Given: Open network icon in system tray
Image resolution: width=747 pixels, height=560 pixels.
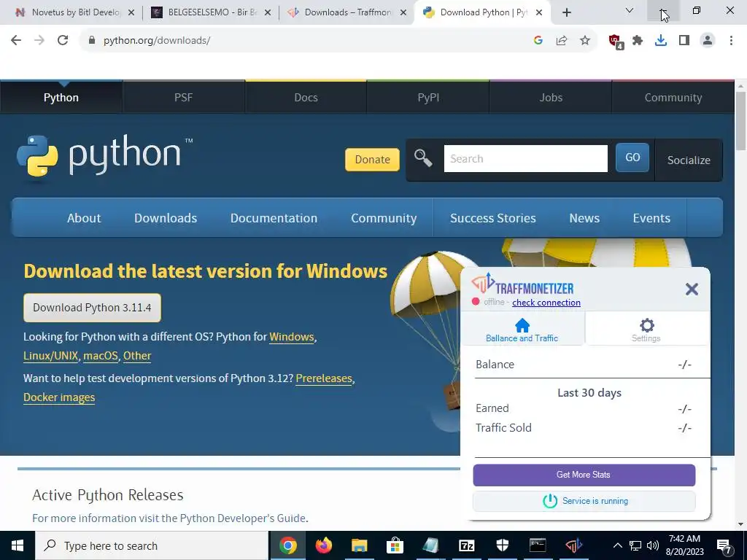Looking at the screenshot, I should pyautogui.click(x=635, y=545).
